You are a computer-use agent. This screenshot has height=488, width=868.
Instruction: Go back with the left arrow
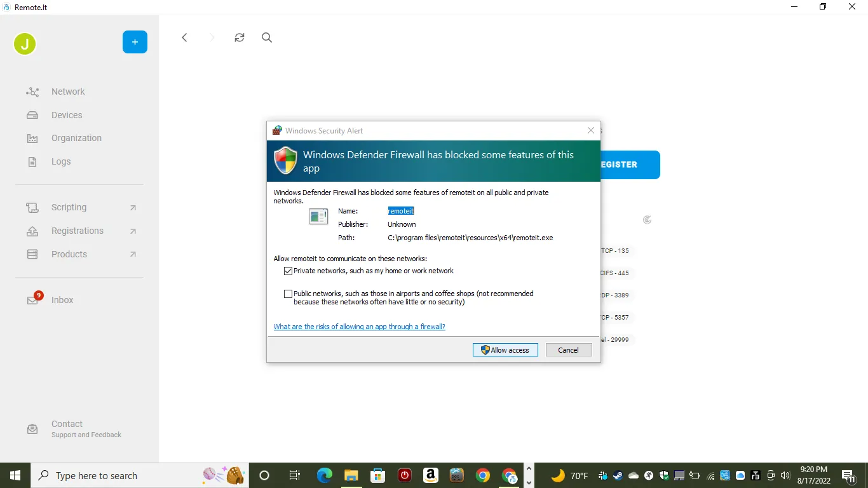coord(184,37)
